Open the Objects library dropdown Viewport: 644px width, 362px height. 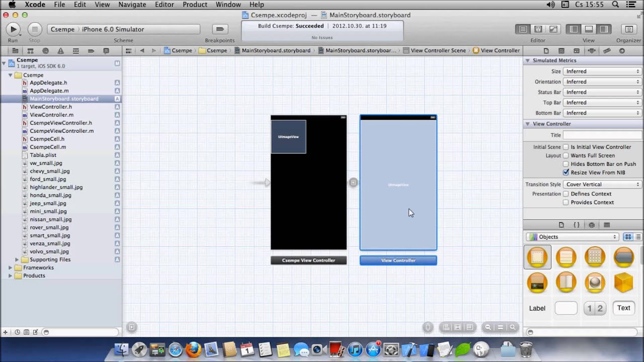tap(573, 237)
